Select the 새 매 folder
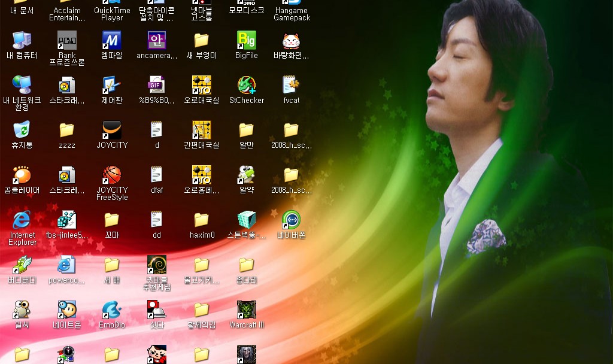 pyautogui.click(x=112, y=265)
